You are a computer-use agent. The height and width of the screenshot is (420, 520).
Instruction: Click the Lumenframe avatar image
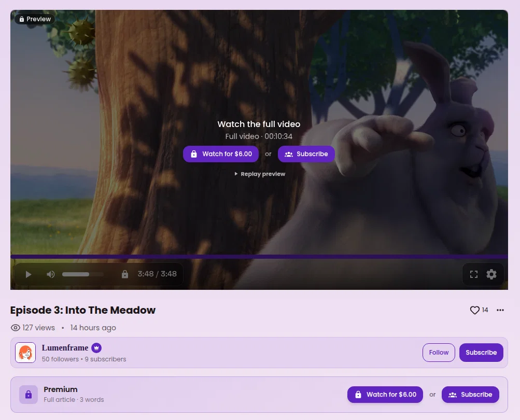[x=25, y=352]
